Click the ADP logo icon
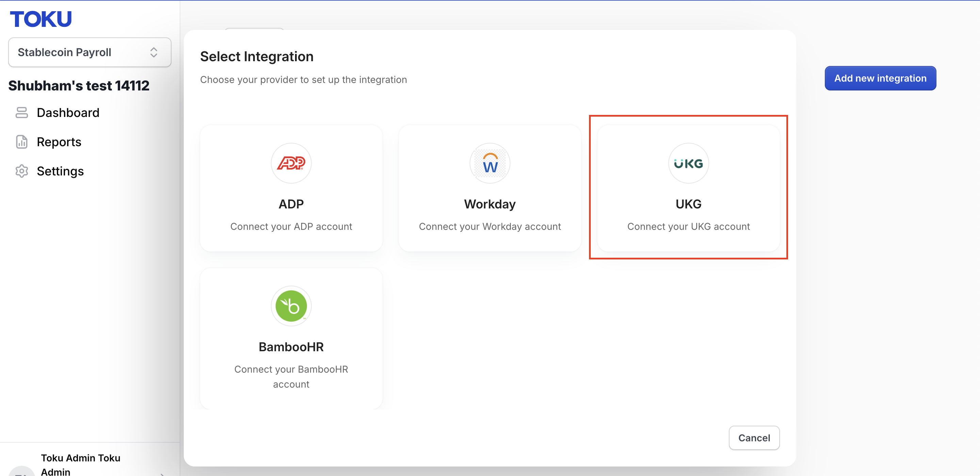Image resolution: width=980 pixels, height=476 pixels. [x=291, y=163]
